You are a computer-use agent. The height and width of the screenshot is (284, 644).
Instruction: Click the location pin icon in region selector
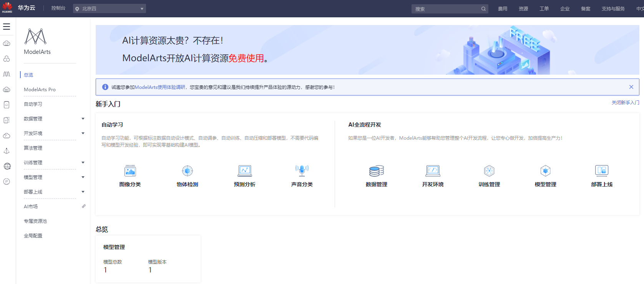77,9
